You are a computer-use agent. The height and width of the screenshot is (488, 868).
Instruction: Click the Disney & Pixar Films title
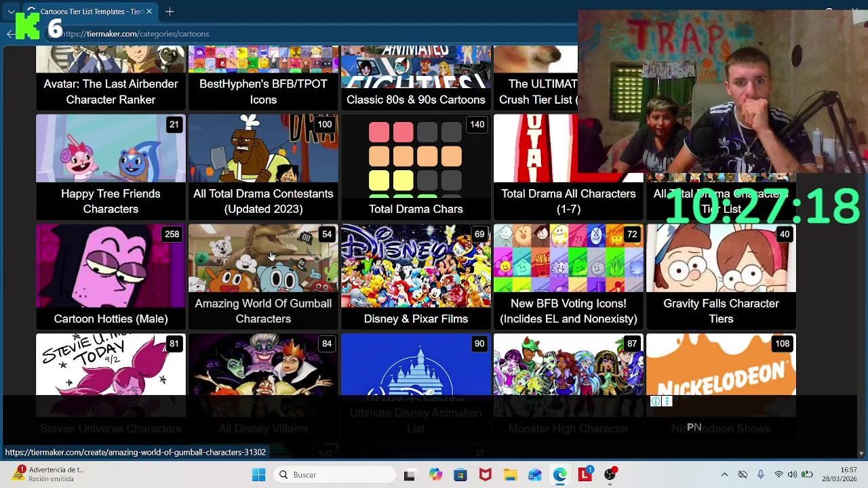tap(416, 319)
